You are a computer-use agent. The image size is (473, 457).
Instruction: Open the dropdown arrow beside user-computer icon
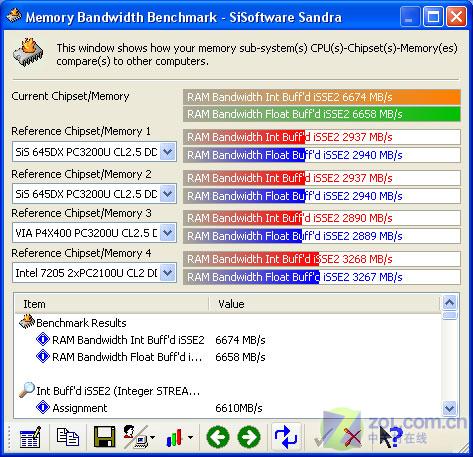tap(152, 437)
